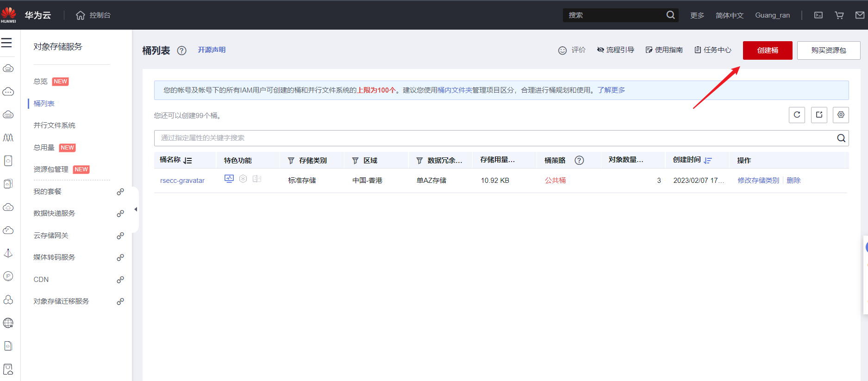Open the 了解更多 link in notice
Image resolution: width=868 pixels, height=381 pixels.
611,90
